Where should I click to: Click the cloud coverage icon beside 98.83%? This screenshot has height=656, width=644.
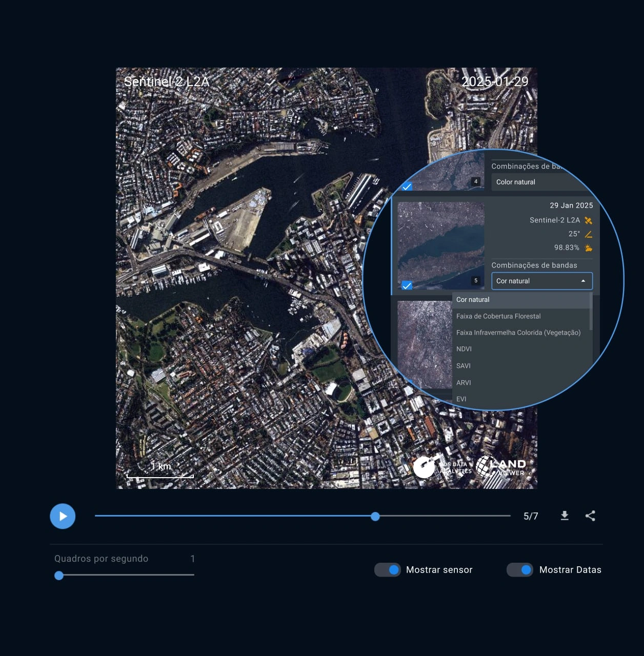pyautogui.click(x=588, y=248)
